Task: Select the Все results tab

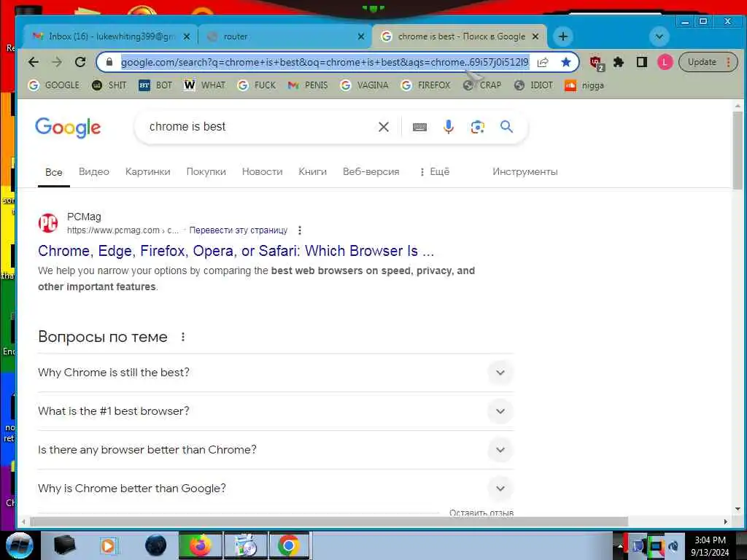Action: (54, 172)
